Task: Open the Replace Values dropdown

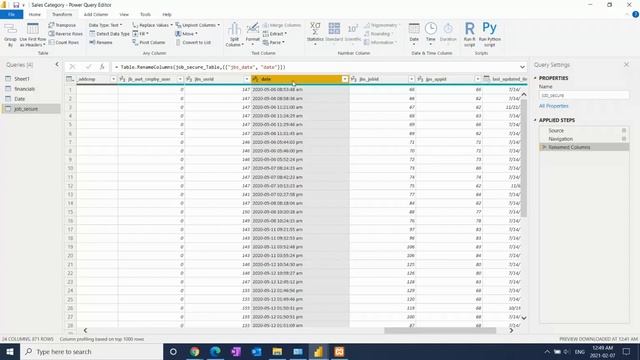Action: 153,25
